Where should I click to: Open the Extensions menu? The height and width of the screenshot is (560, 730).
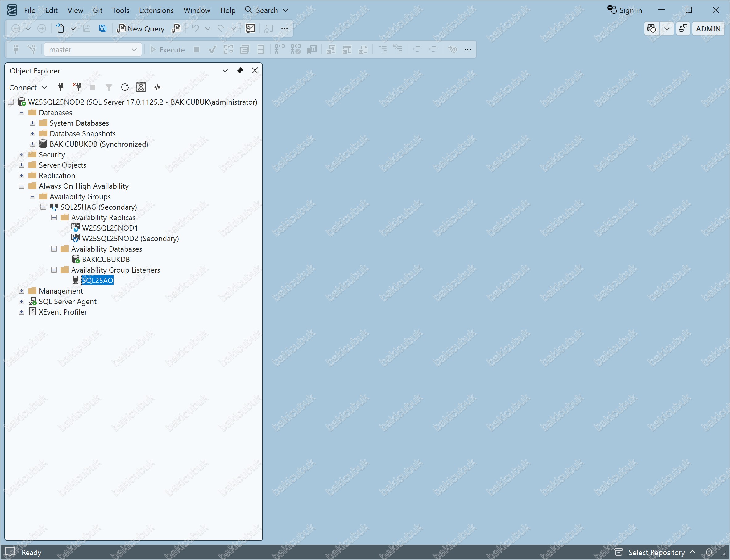[x=156, y=10]
